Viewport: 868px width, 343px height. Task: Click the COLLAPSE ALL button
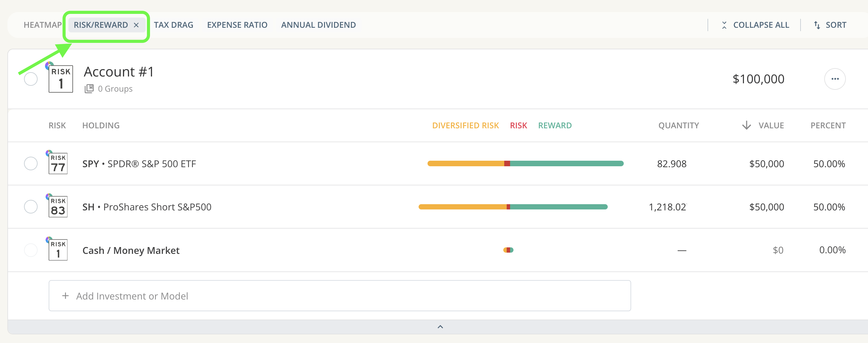(761, 25)
